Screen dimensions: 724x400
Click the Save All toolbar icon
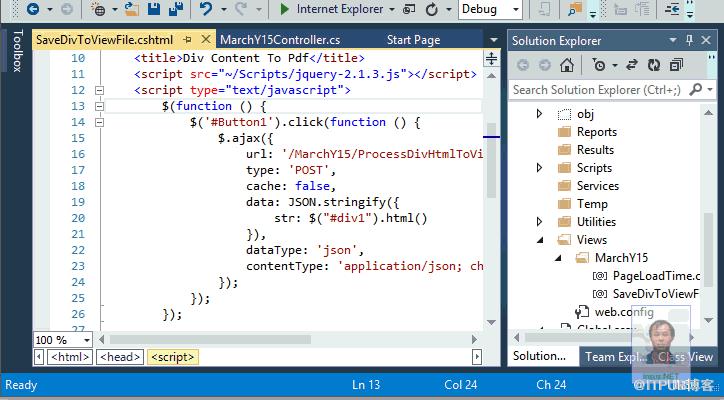tap(176, 9)
